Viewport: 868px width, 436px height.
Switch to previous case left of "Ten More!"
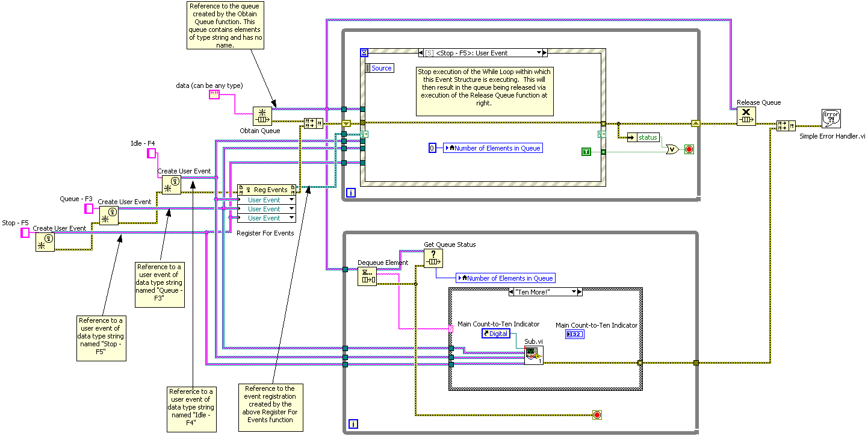coord(512,292)
